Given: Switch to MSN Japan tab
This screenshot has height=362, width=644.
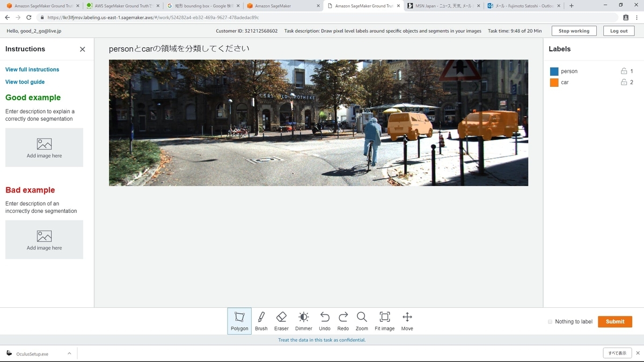Looking at the screenshot, I should tap(443, 6).
